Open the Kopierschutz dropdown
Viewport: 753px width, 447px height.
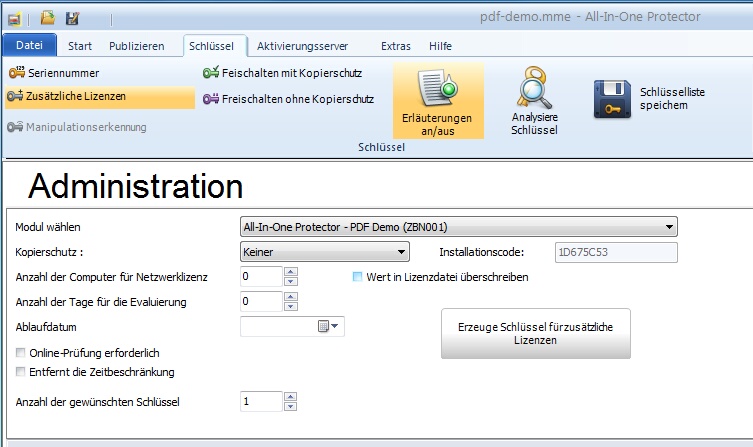pyautogui.click(x=401, y=253)
